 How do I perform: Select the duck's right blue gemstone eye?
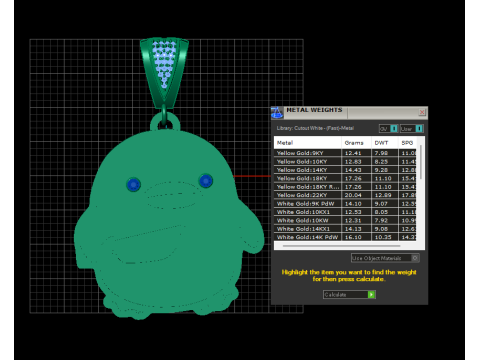(x=206, y=181)
